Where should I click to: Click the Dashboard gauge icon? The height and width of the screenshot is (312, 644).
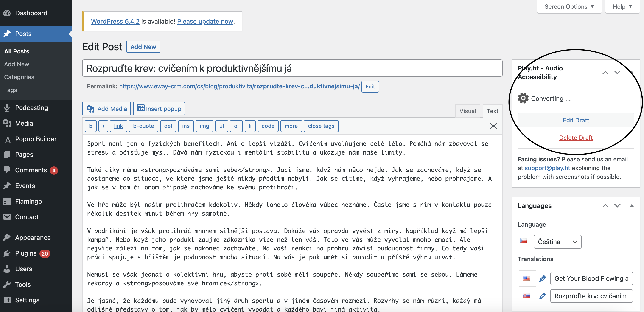coord(7,13)
